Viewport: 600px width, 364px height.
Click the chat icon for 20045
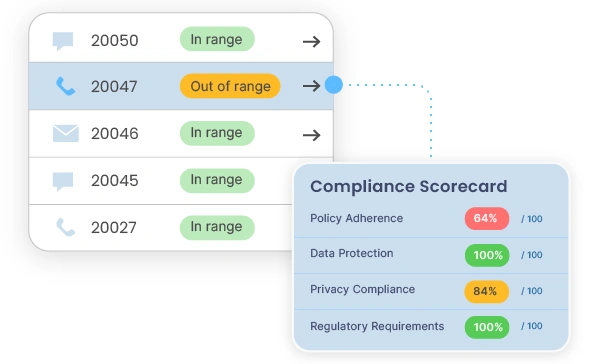pos(63,181)
